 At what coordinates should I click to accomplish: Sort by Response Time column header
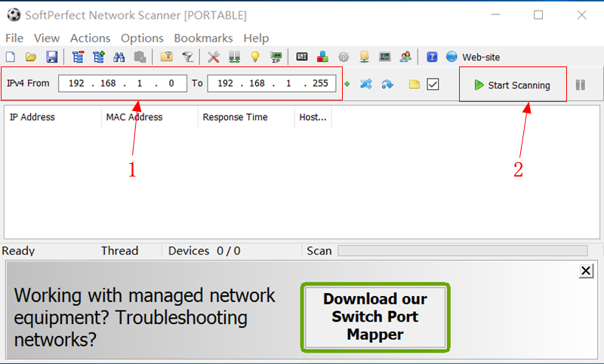coord(246,117)
